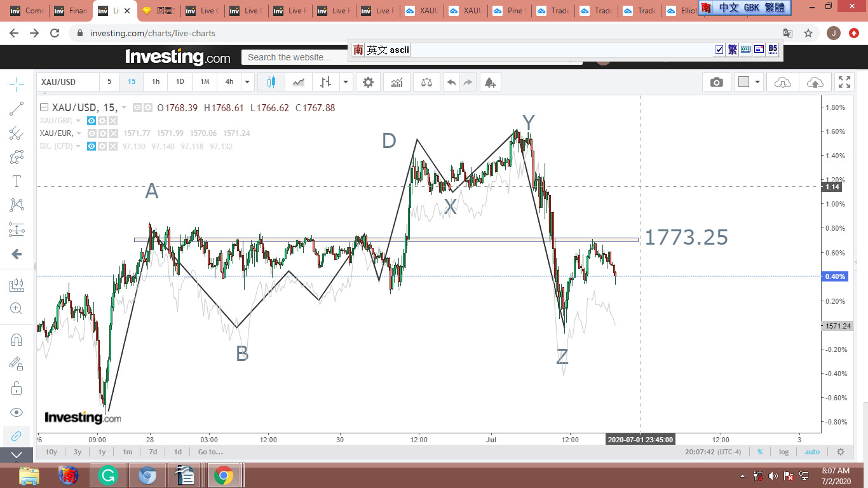Click the link drawings chain icon

click(17, 436)
